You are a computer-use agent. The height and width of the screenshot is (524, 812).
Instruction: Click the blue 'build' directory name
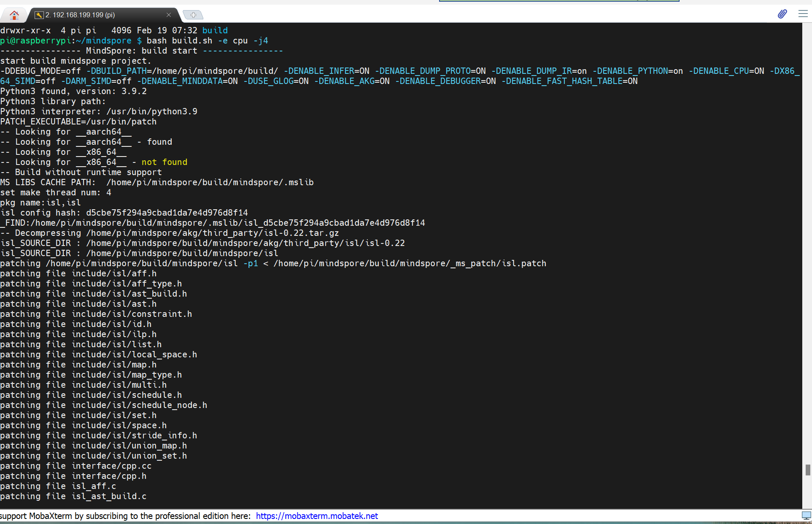pyautogui.click(x=215, y=30)
